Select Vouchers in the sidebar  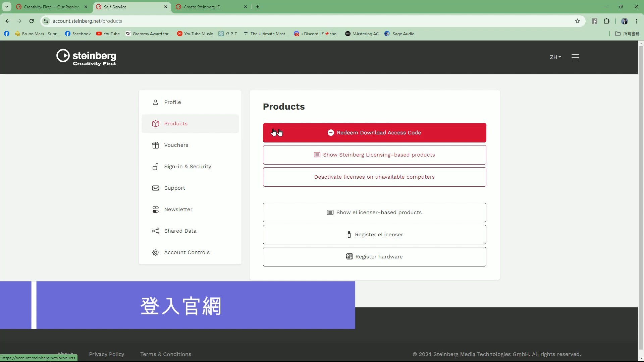point(176,145)
